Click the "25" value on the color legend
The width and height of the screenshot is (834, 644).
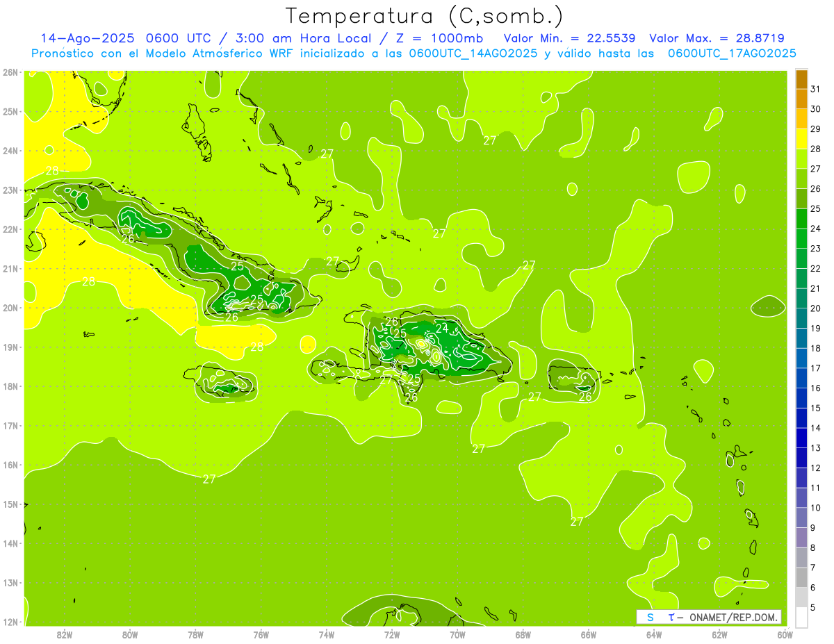[x=815, y=208]
